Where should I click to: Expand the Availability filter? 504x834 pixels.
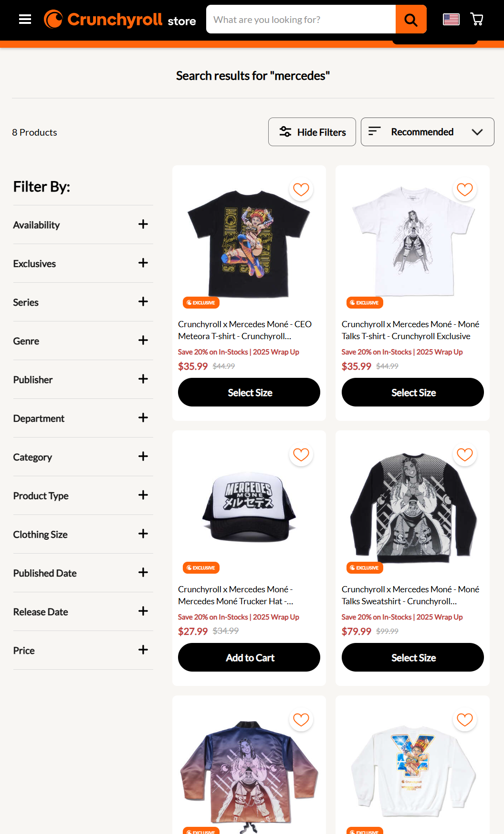click(x=83, y=225)
